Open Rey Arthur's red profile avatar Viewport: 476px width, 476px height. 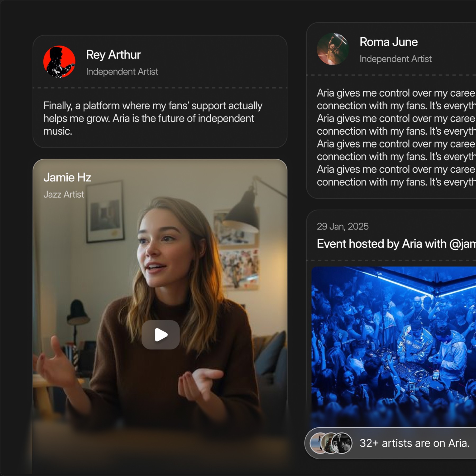click(59, 62)
